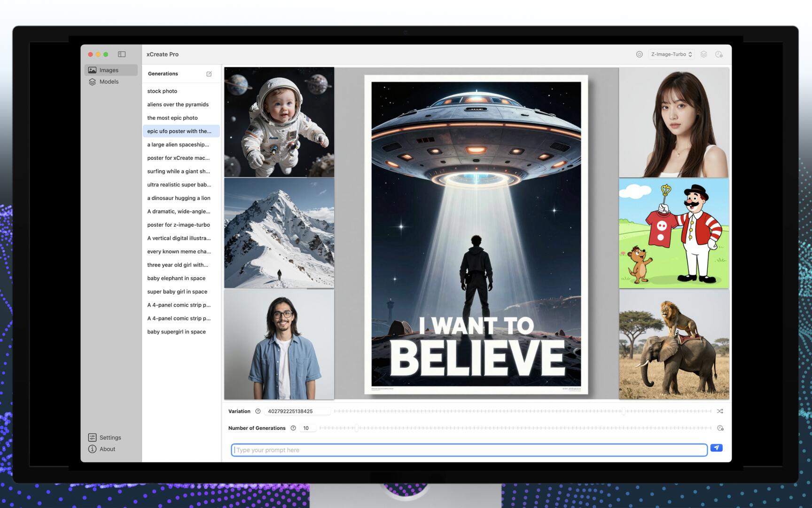Image resolution: width=812 pixels, height=508 pixels.
Task: Click the clock icon in top toolbar
Action: pyautogui.click(x=718, y=55)
